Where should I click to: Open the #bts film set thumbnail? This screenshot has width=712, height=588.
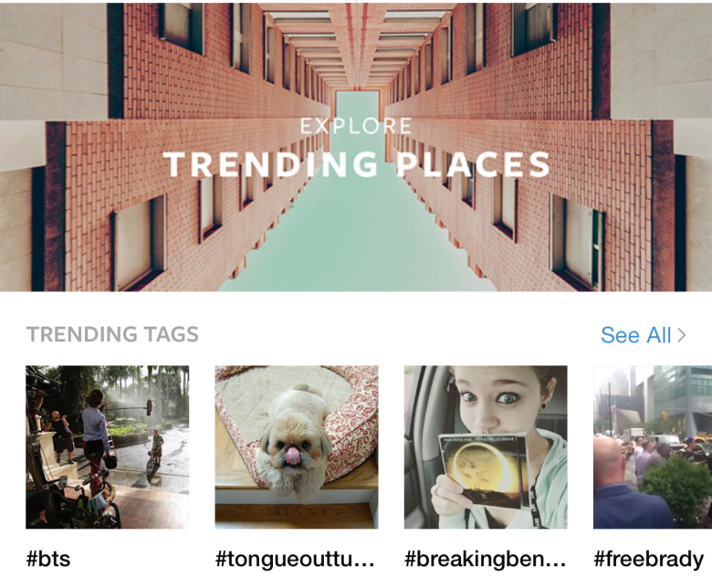[x=108, y=446]
